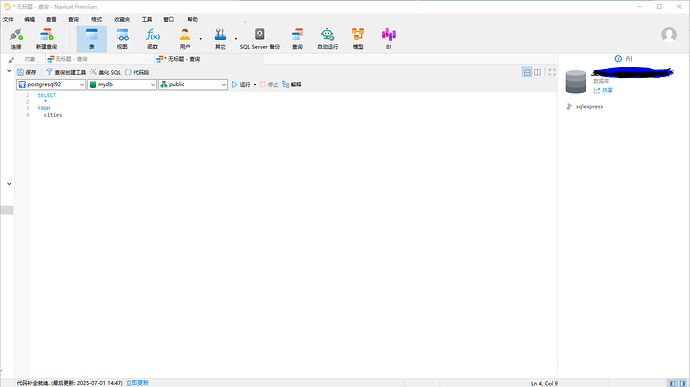
Task: Open the BI charts toolbar icon
Action: (389, 38)
